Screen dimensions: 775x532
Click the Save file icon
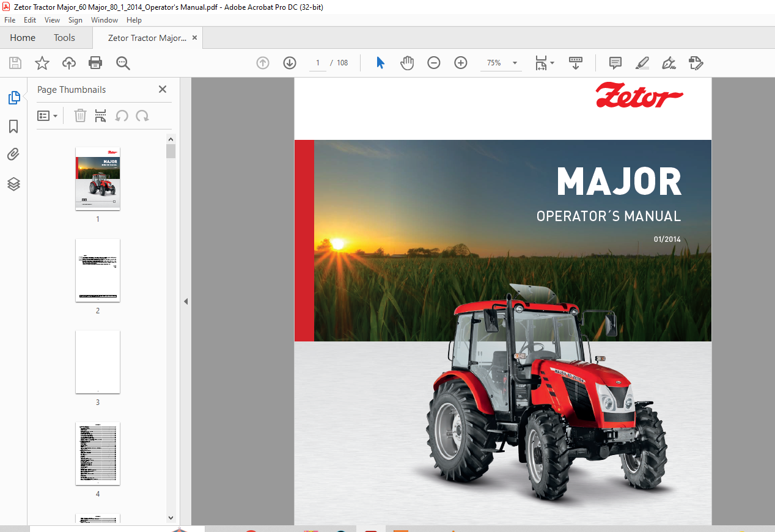point(15,63)
